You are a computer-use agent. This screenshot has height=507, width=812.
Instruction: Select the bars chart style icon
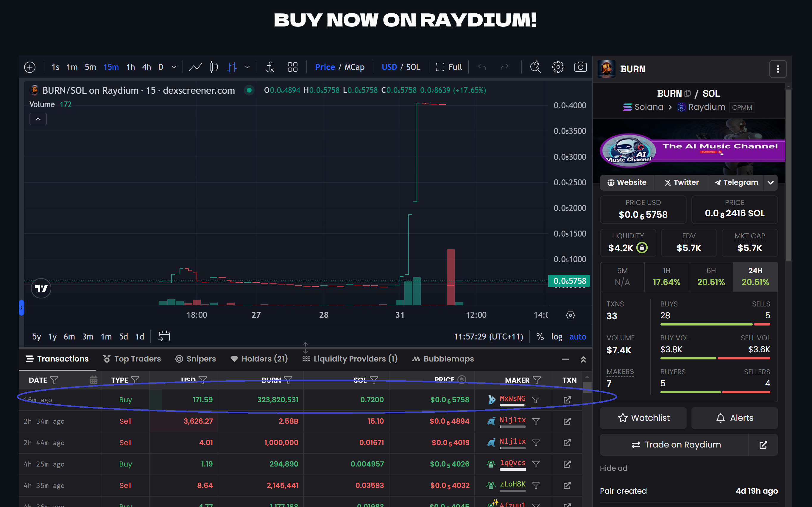pyautogui.click(x=232, y=67)
